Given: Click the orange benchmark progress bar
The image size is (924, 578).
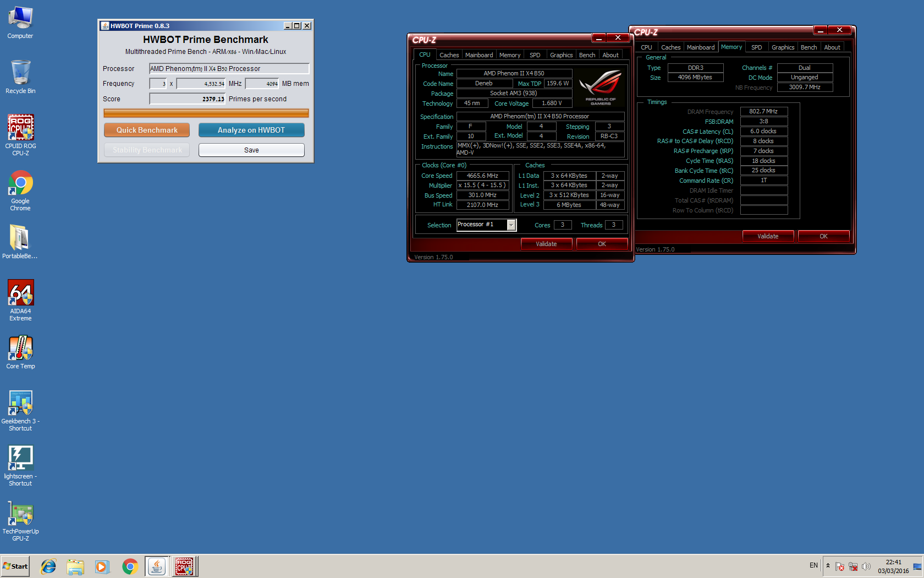Looking at the screenshot, I should tap(206, 113).
